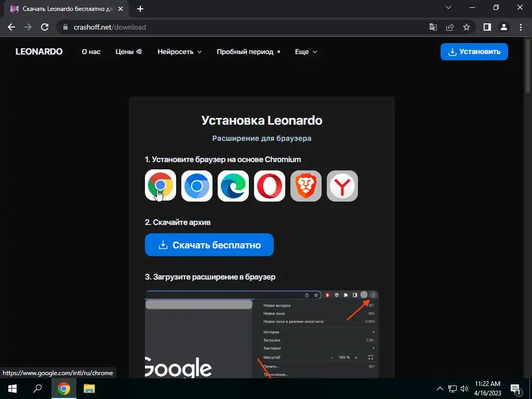This screenshot has width=532, height=399.
Task: View site info via the padlock icon
Action: tap(65, 27)
